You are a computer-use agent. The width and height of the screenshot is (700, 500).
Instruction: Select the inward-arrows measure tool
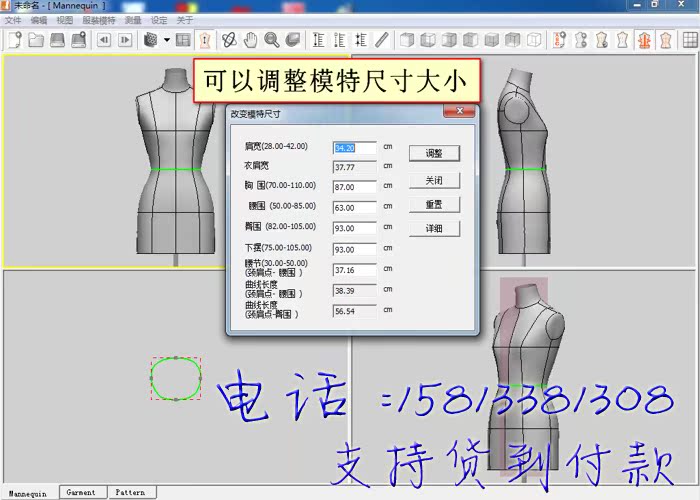(361, 40)
